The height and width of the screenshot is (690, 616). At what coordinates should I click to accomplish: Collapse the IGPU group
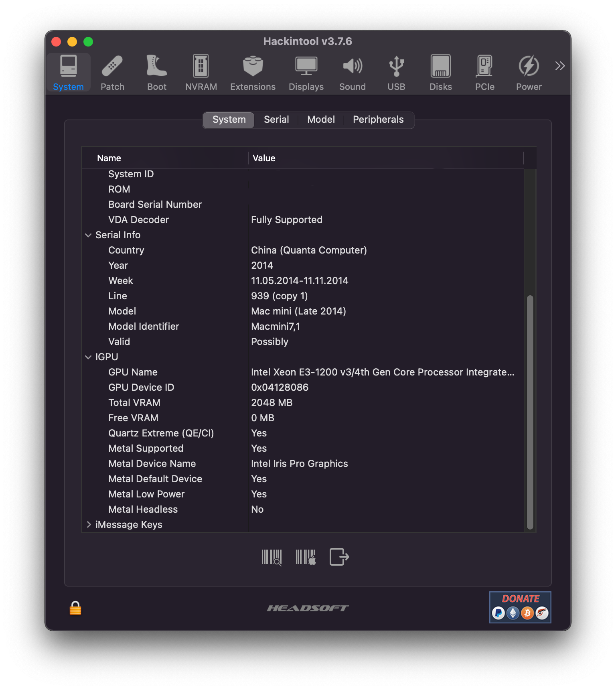[x=88, y=357]
